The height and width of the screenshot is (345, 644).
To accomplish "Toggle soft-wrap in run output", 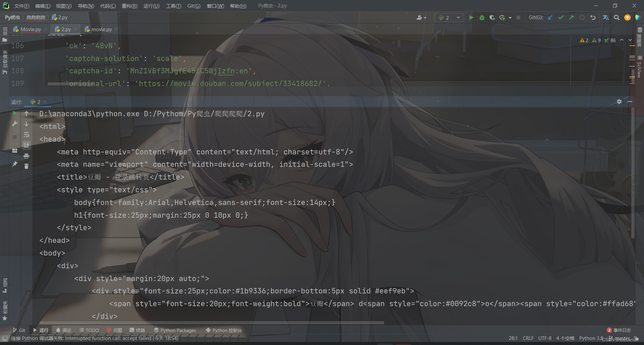I will [x=26, y=135].
